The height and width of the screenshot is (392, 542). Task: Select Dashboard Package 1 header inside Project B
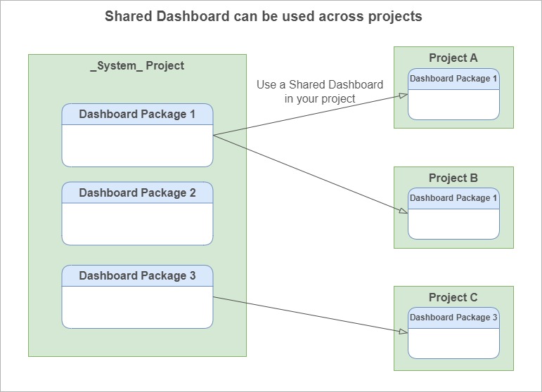click(453, 198)
